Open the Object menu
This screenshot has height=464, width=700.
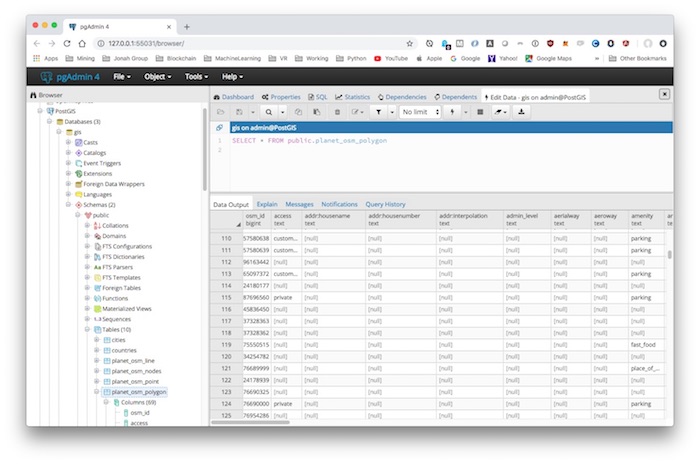coord(158,77)
